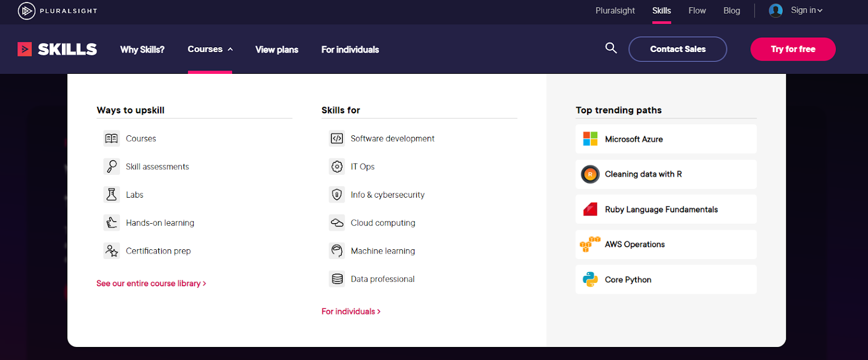Open the Machine learning link
This screenshot has height=360, width=868.
382,251
